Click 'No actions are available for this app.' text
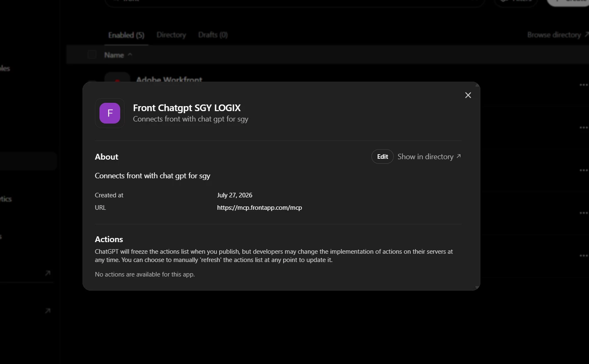589x364 pixels. point(145,274)
